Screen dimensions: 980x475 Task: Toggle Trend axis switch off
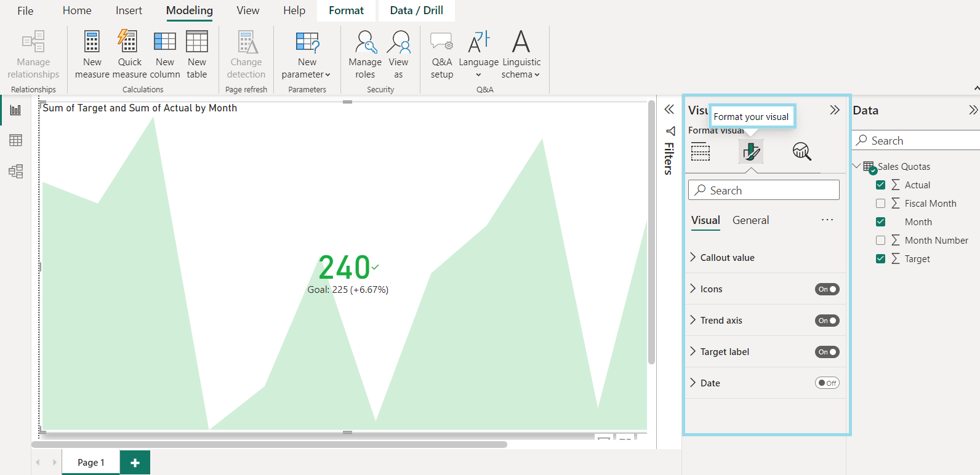point(827,321)
